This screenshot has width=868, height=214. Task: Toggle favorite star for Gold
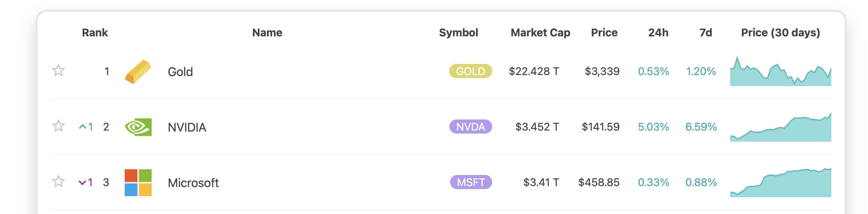[x=58, y=70]
